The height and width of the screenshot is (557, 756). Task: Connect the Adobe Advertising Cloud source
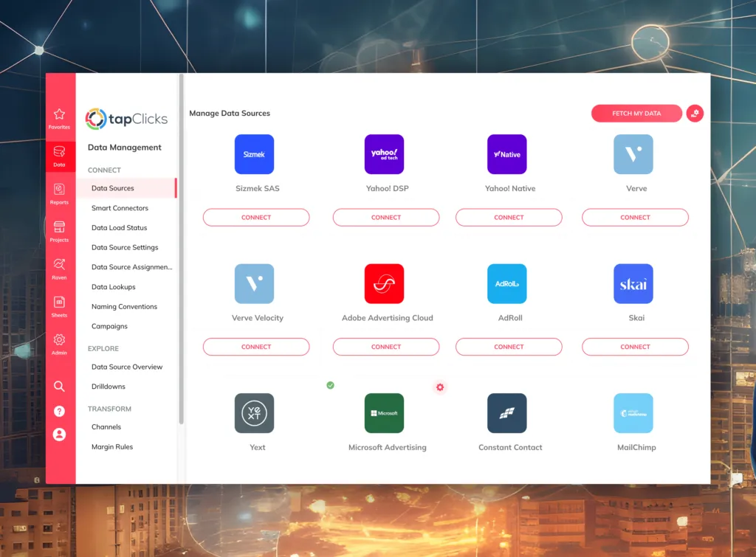click(x=386, y=347)
